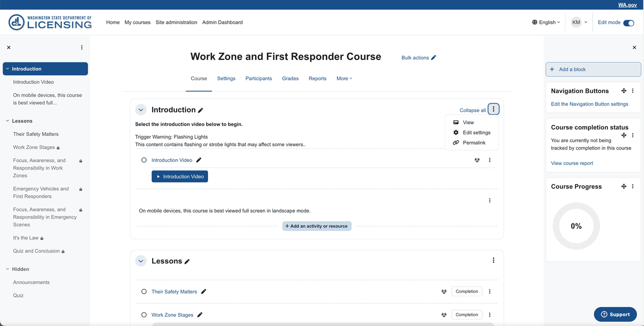Viewport: 644px width, 326px height.
Task: Switch to the Participants tab
Action: click(x=259, y=78)
